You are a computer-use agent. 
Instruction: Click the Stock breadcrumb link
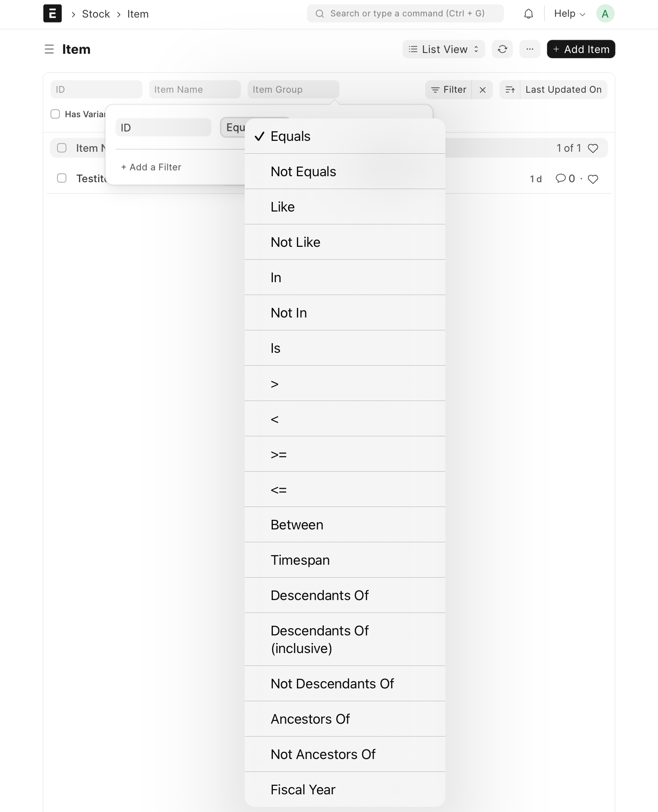(95, 14)
